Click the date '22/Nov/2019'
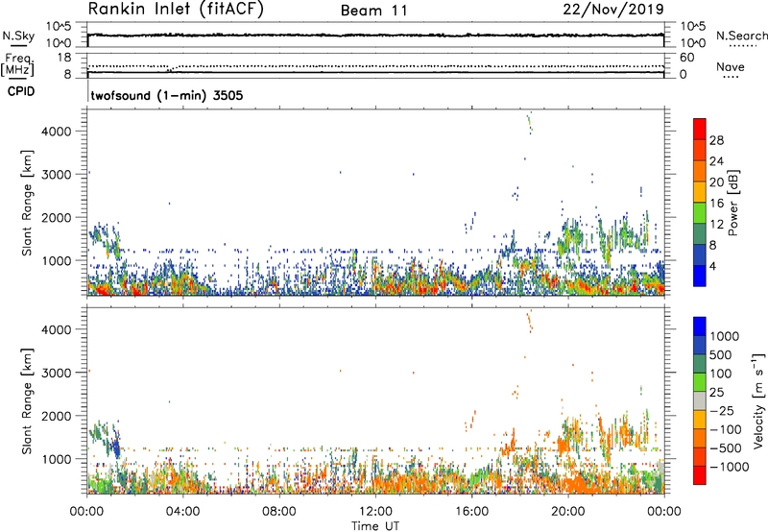This screenshot has width=768, height=532. pos(613,9)
